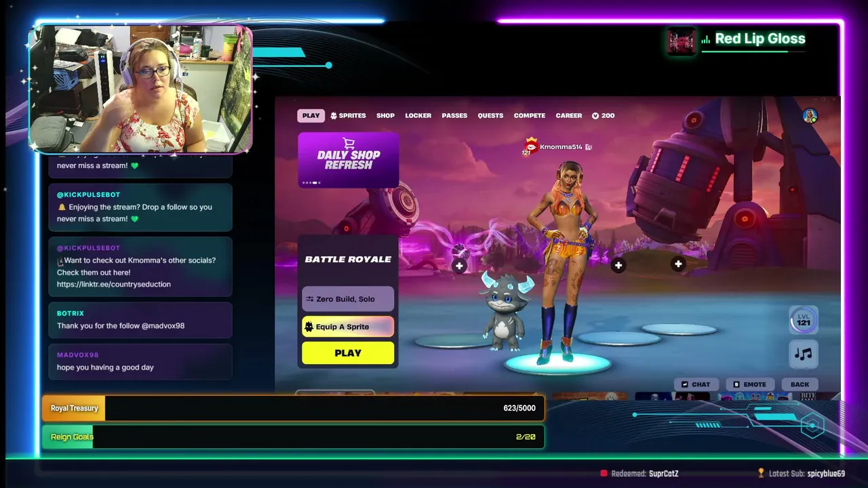868x488 pixels.
Task: Open the QUESTS tab
Action: tap(490, 116)
